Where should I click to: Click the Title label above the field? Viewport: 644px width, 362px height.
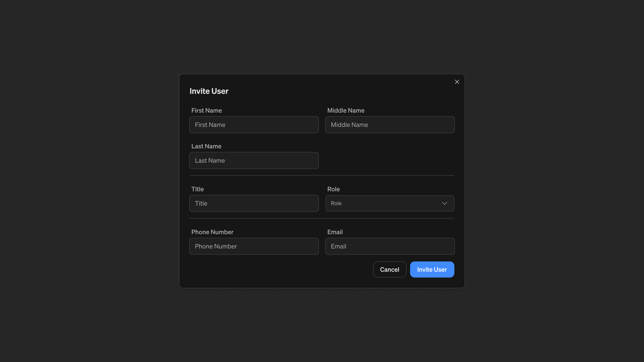[197, 189]
